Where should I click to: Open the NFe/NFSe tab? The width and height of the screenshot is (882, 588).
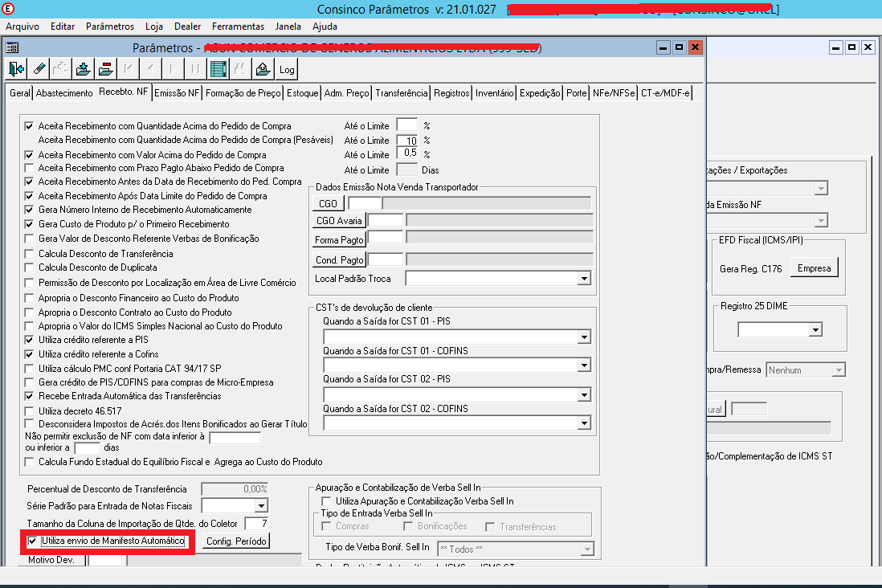click(x=614, y=93)
